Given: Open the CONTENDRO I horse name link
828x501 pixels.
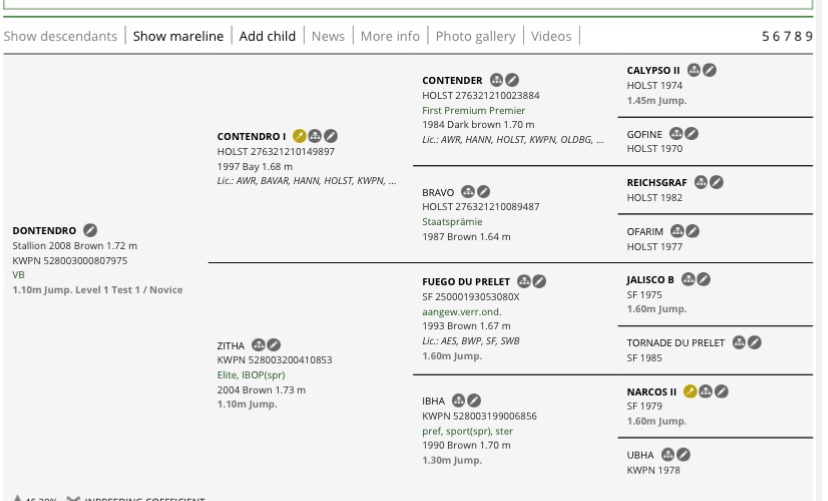Looking at the screenshot, I should point(251,136).
